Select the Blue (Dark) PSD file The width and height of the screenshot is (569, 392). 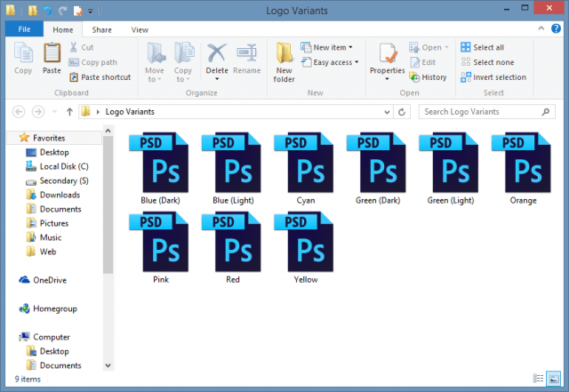[x=160, y=169]
